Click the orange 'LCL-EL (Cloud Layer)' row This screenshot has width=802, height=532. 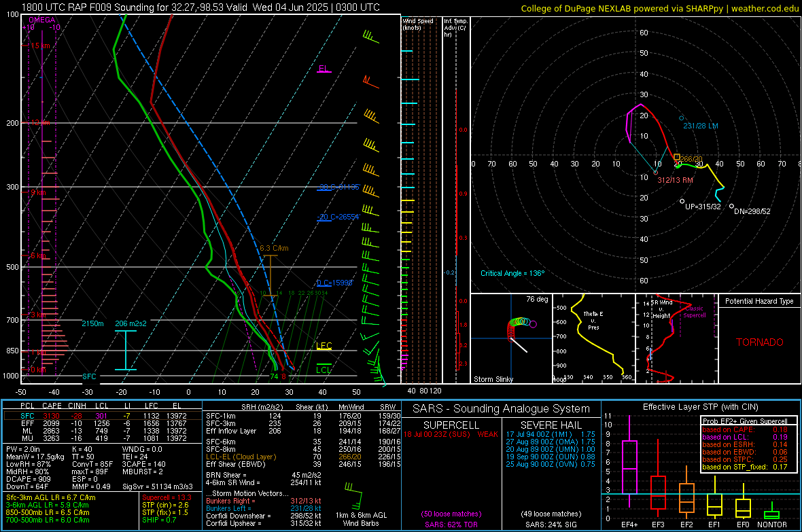(x=241, y=457)
